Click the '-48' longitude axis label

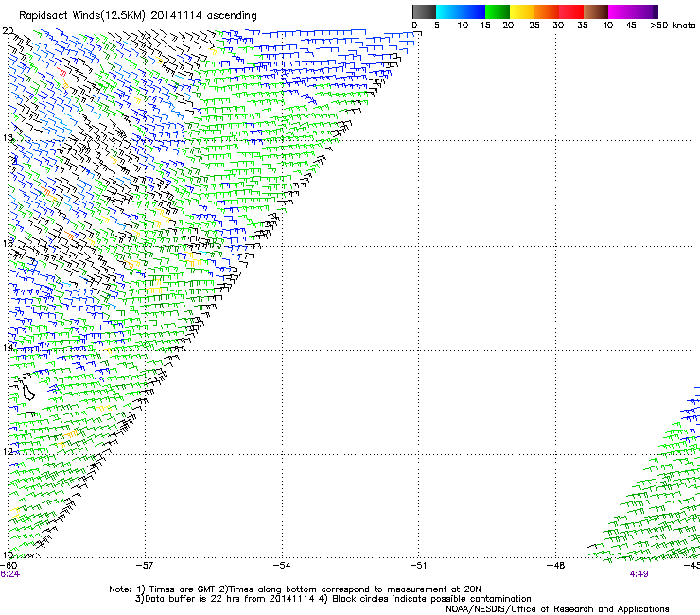point(555,566)
